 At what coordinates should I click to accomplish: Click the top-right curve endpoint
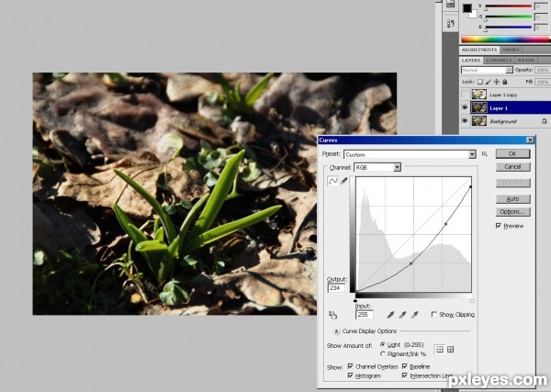[x=470, y=187]
